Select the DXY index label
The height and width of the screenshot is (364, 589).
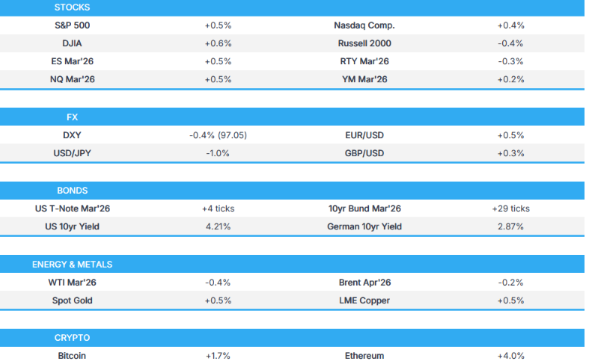coord(73,135)
